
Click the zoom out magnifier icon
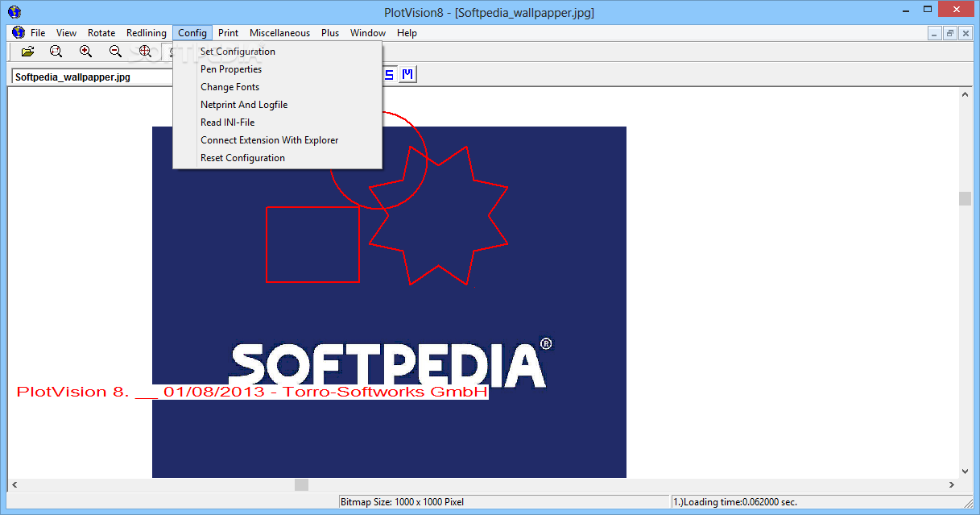click(x=115, y=52)
